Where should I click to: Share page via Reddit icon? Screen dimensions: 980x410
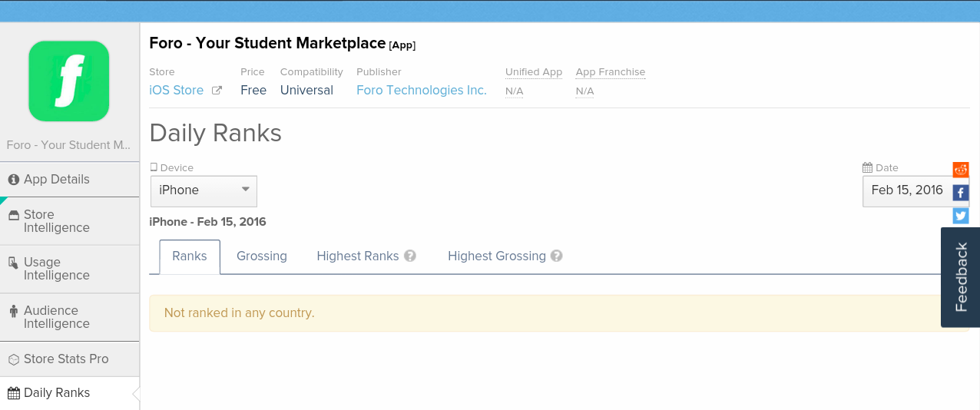(960, 170)
